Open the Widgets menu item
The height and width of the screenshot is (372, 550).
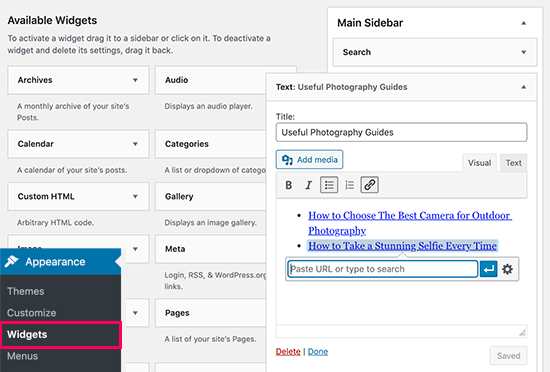click(x=61, y=334)
